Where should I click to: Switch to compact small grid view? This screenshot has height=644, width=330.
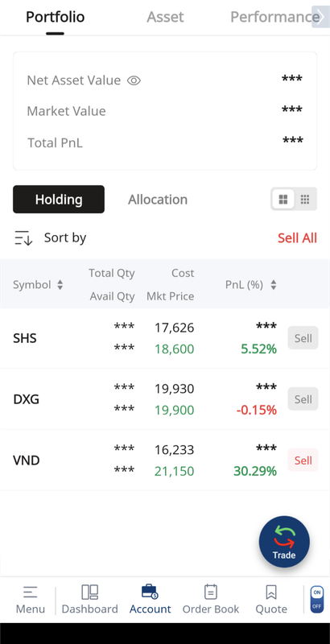point(305,200)
